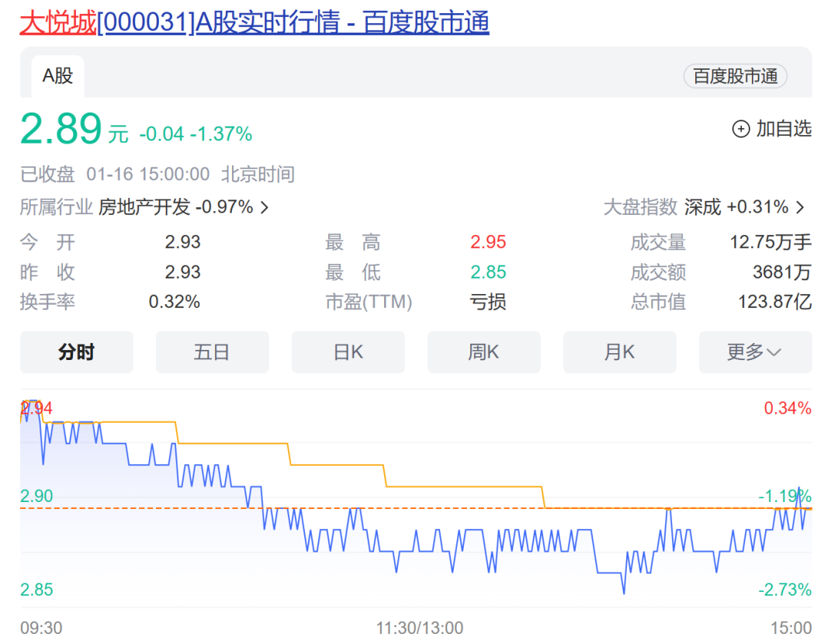Click the 2.90 price axis label
Screen dimensions: 838x644
coord(36,496)
